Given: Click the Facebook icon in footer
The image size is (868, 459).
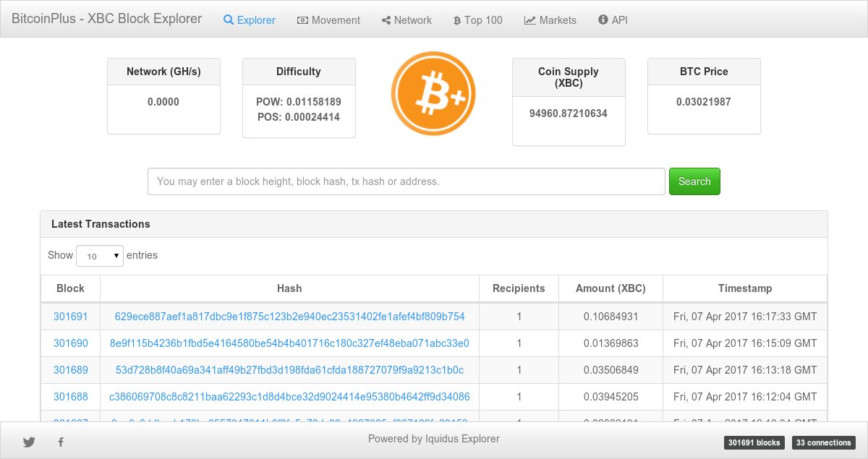Looking at the screenshot, I should pyautogui.click(x=61, y=442).
